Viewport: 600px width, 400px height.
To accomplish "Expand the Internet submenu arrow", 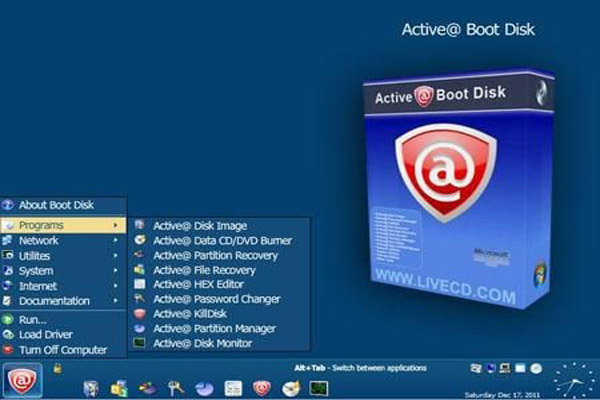I will [x=115, y=286].
